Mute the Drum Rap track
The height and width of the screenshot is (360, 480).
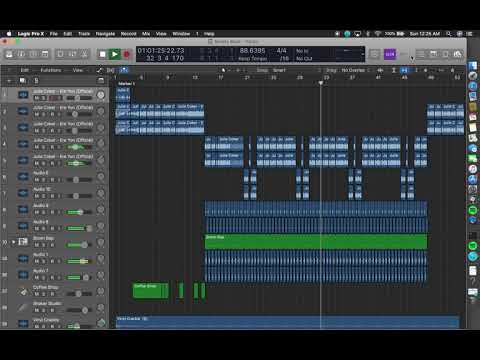[37, 245]
